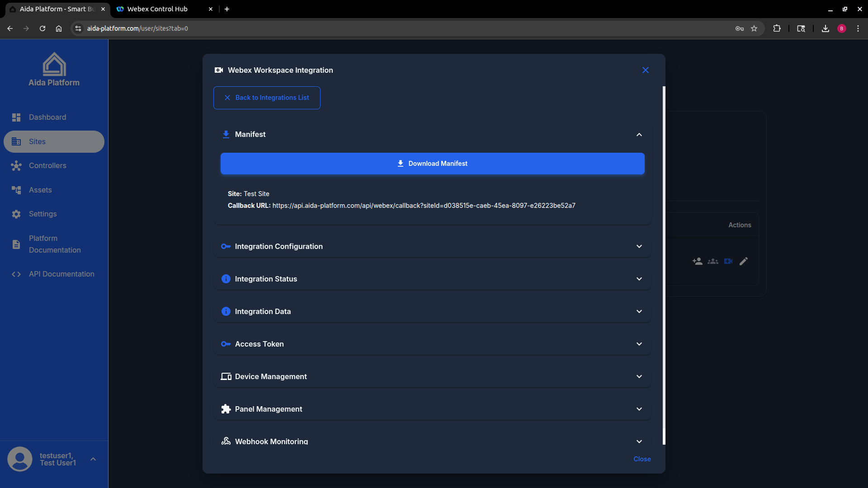Open the Dashboard menu item
This screenshot has width=868, height=488.
[47, 117]
